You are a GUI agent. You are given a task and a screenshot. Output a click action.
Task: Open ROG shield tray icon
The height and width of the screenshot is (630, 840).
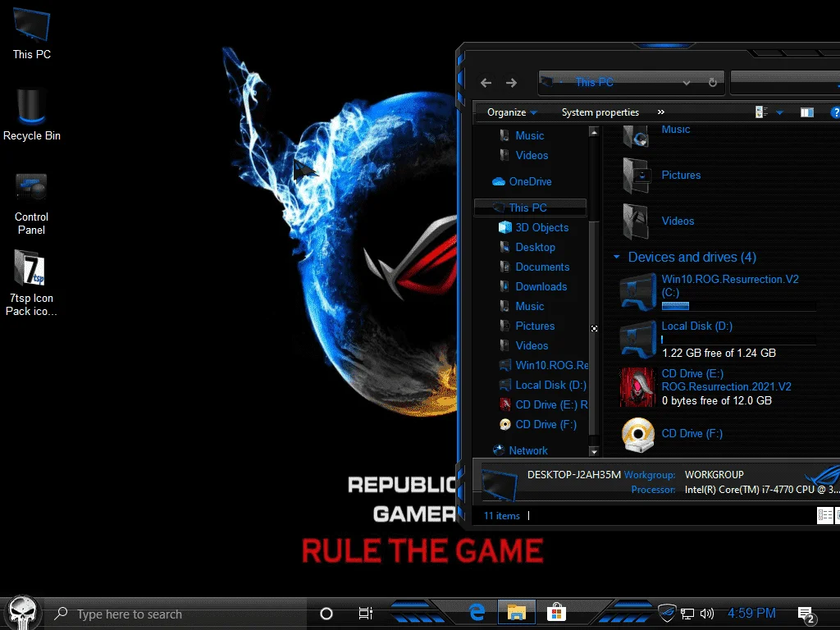point(666,613)
